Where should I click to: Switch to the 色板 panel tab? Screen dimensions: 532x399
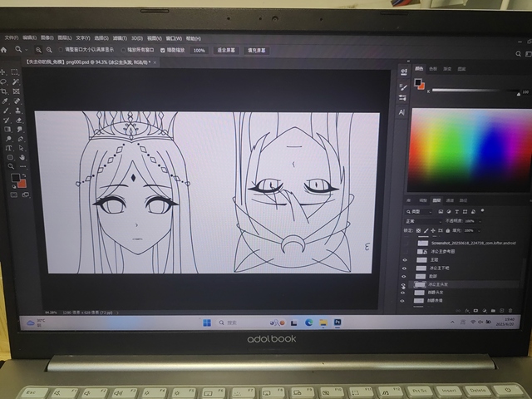(433, 68)
